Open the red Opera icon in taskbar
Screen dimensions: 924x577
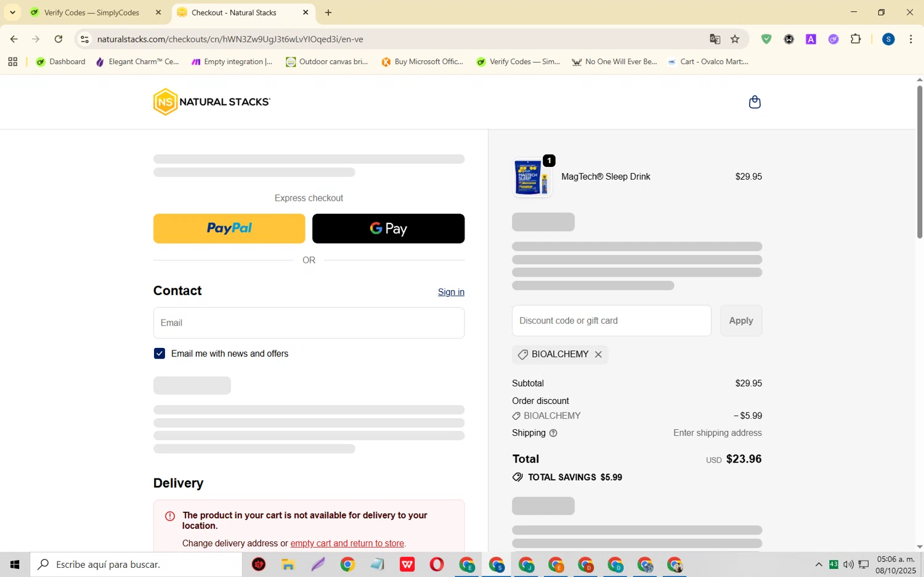pos(437,565)
